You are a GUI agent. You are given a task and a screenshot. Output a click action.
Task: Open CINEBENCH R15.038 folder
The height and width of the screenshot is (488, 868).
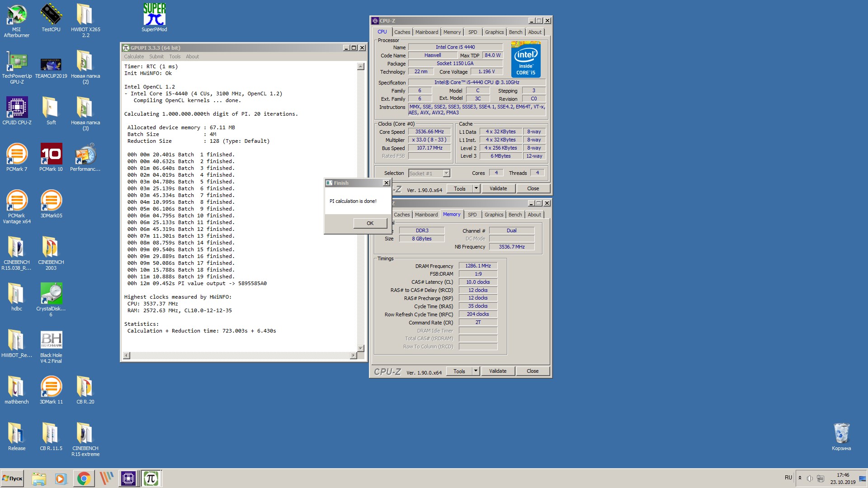17,253
